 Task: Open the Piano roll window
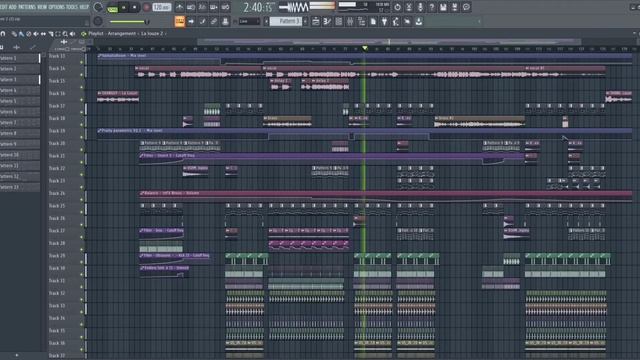click(x=327, y=22)
